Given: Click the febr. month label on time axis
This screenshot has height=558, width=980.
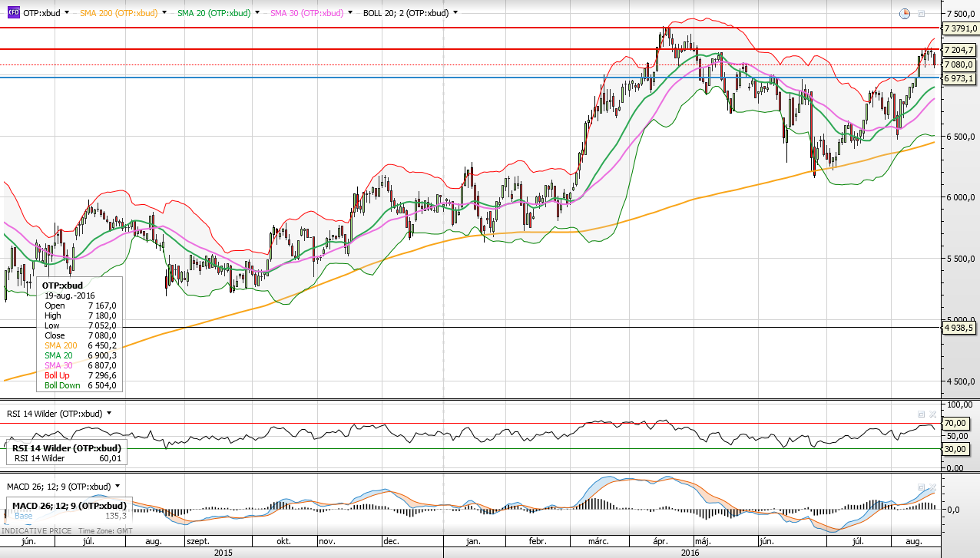Looking at the screenshot, I should (539, 541).
